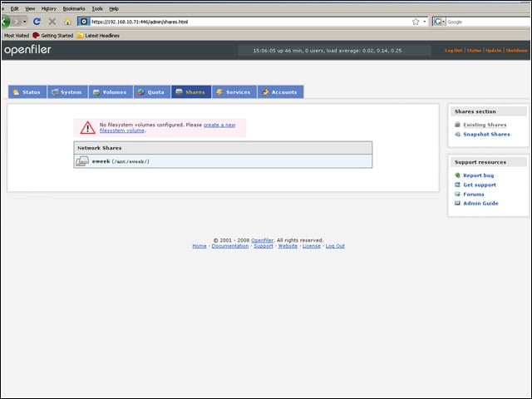This screenshot has height=399, width=532.
Task: Click the footer Home link
Action: 199,246
